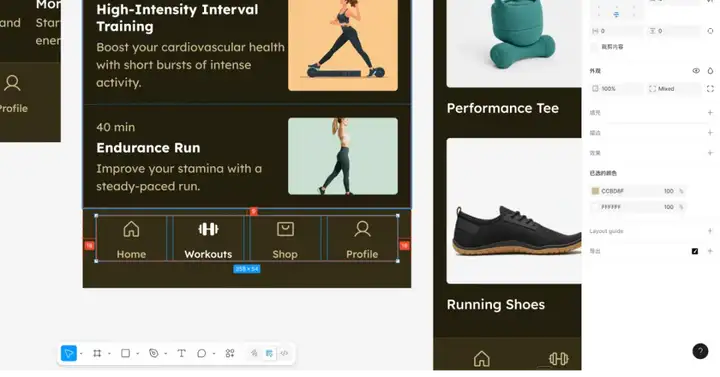Switch to Draw mode in toolbar
The width and height of the screenshot is (720, 377).
(x=254, y=353)
